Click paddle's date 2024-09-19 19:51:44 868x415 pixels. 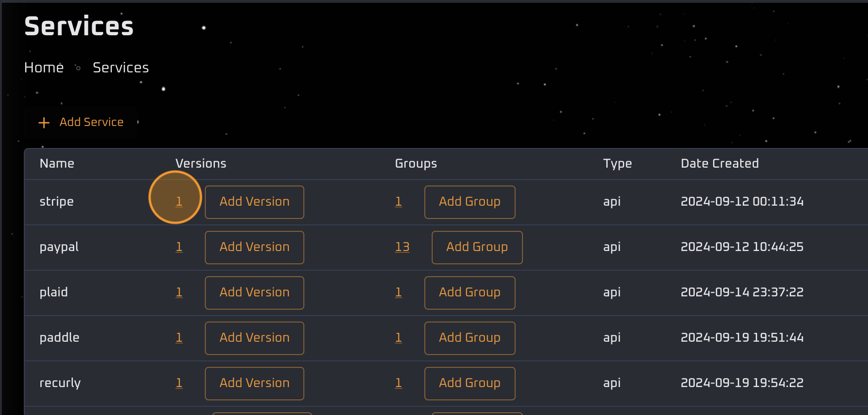coord(742,338)
